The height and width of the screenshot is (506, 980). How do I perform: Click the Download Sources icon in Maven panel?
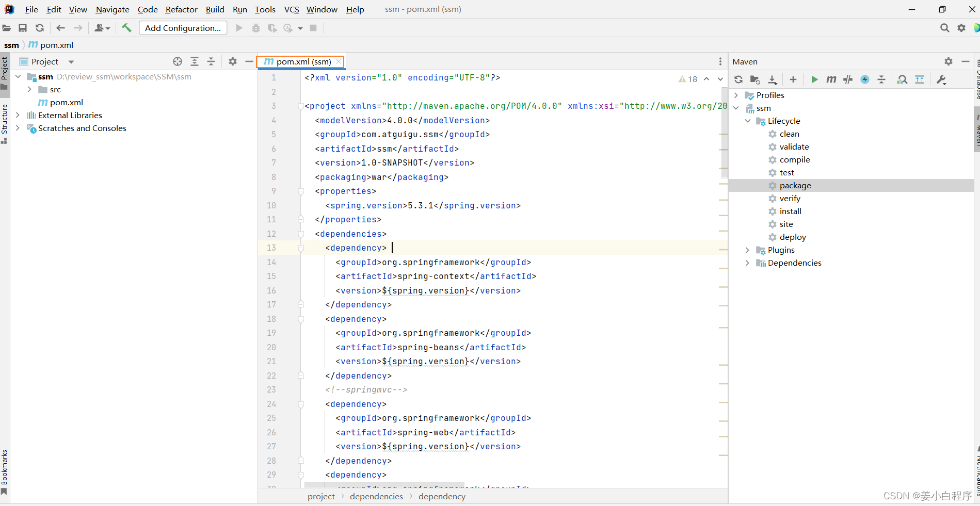point(772,79)
